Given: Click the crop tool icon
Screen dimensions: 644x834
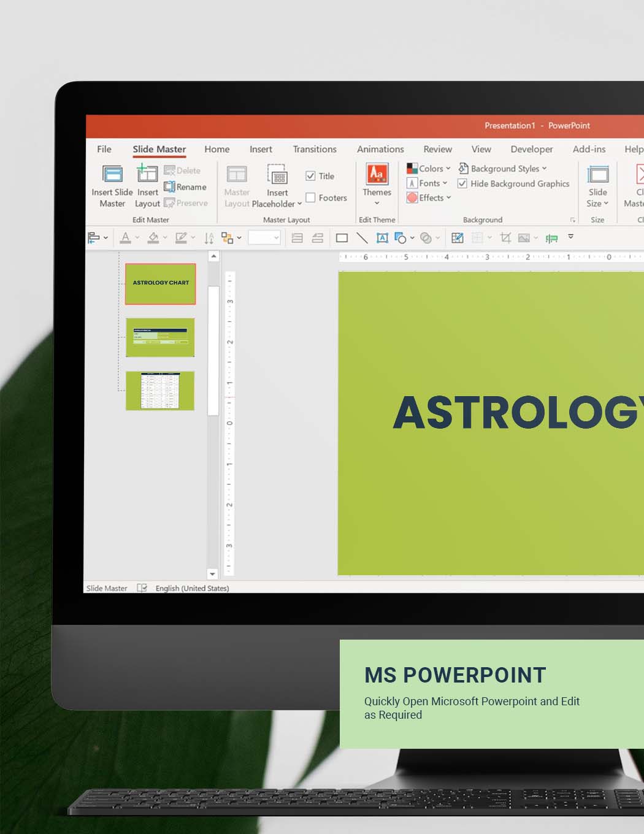Looking at the screenshot, I should pos(505,238).
